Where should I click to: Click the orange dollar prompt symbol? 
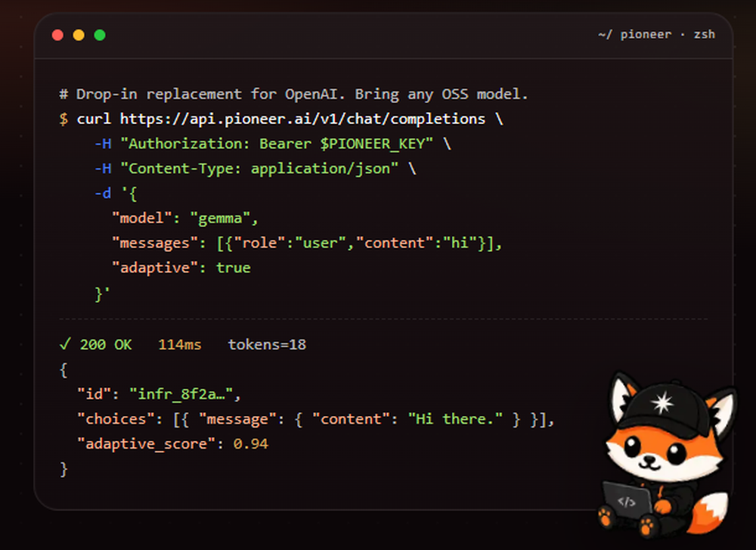coord(64,119)
